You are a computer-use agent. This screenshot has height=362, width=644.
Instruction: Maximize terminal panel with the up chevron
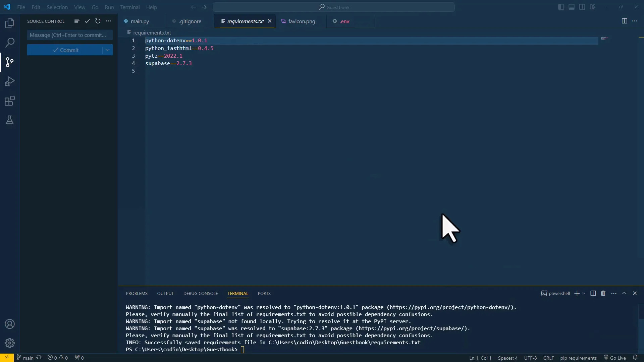pyautogui.click(x=624, y=293)
